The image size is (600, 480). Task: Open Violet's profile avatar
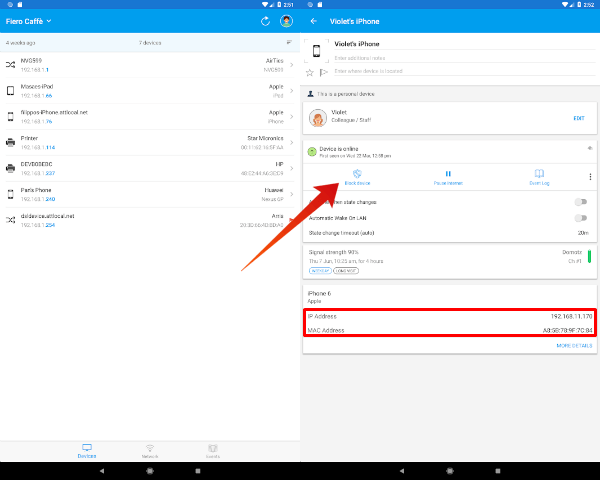click(x=318, y=118)
